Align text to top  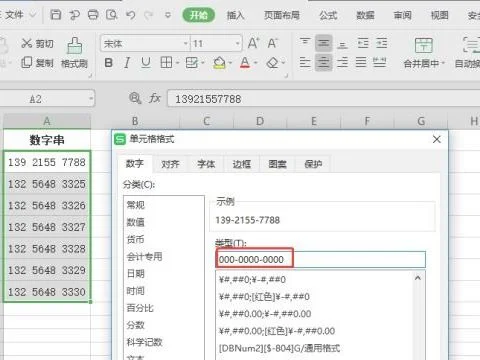[305, 43]
